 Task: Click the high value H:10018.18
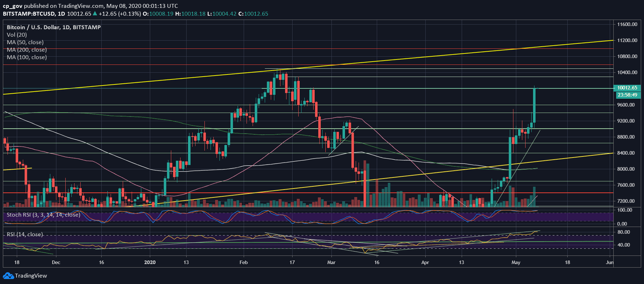(190, 14)
